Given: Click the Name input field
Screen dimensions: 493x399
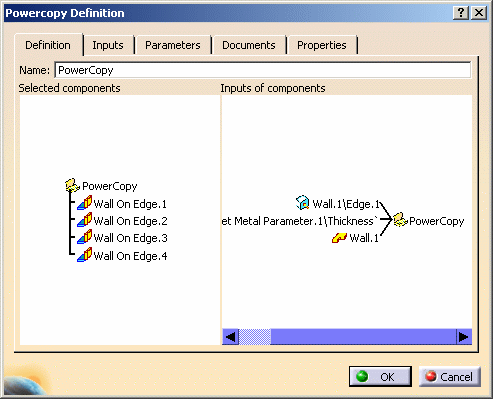Looking at the screenshot, I should 263,70.
